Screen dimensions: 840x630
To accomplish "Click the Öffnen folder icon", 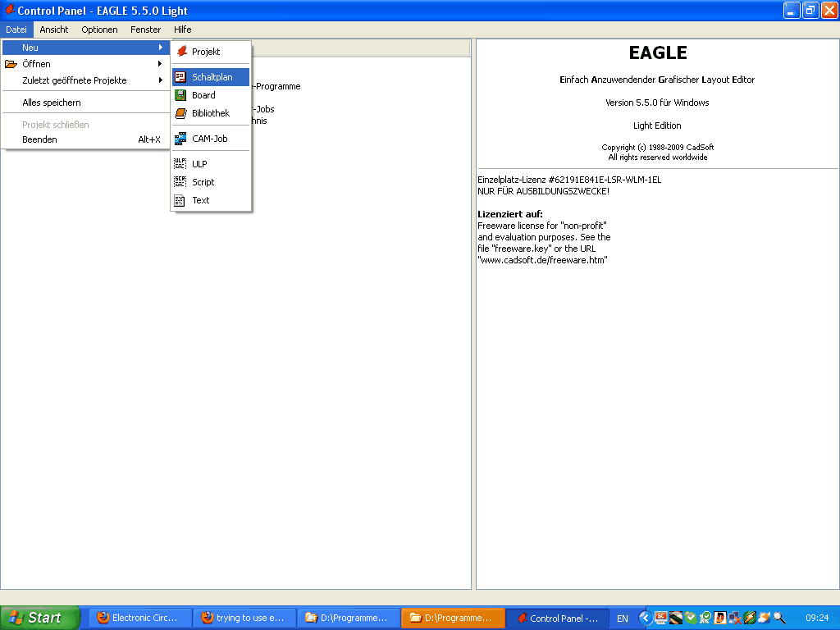I will pyautogui.click(x=11, y=64).
